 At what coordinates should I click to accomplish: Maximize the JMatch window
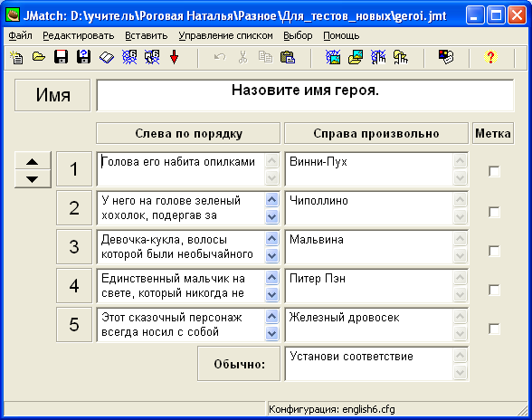tap(496, 15)
